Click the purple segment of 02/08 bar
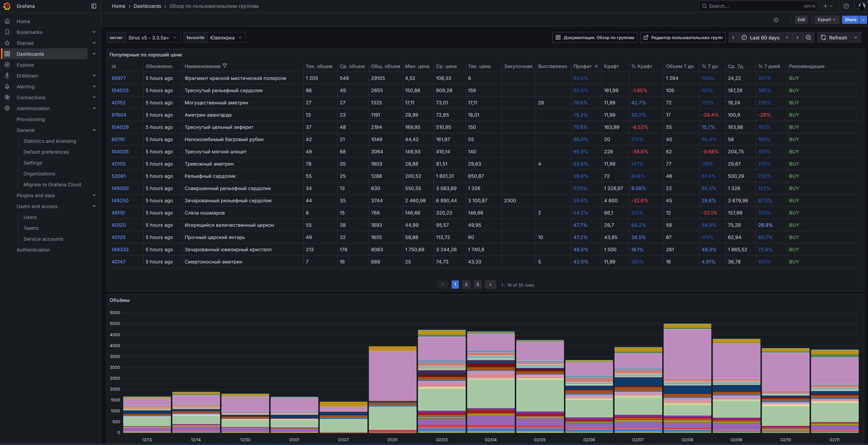This screenshot has height=445, width=868. (687, 354)
